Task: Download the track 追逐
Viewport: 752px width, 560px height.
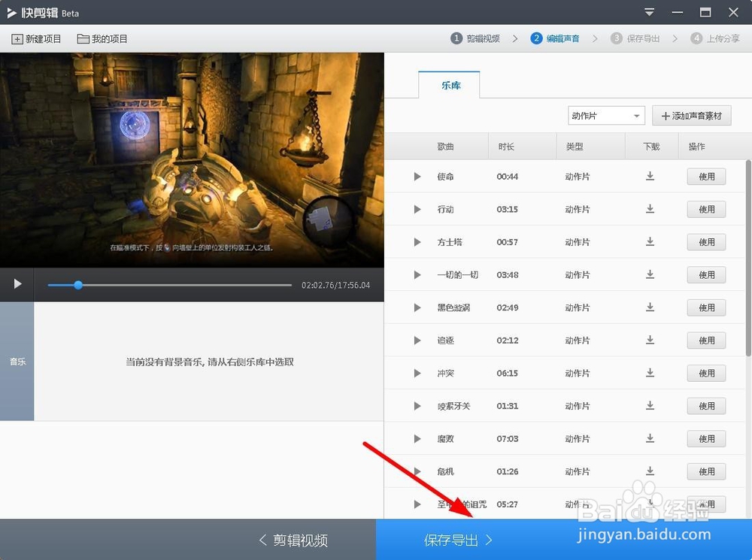Action: (x=650, y=340)
